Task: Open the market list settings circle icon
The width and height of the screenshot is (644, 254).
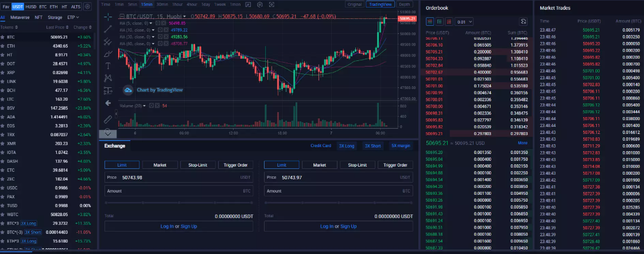Action: click(87, 6)
